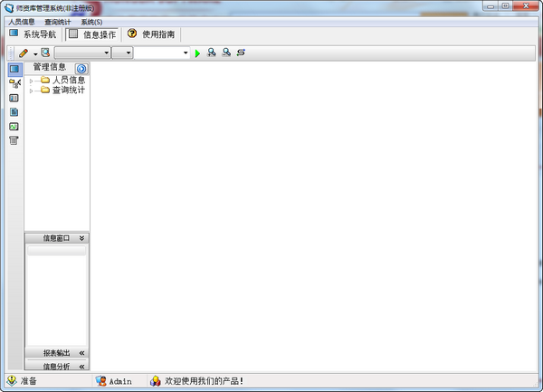Click the 欢迎使用我们的产品! status text
This screenshot has height=392, width=543.
pyautogui.click(x=204, y=381)
